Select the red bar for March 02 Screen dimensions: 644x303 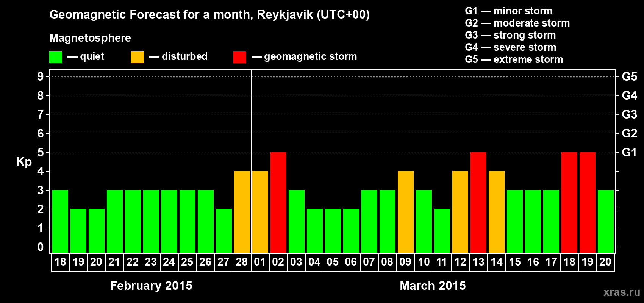[278, 202]
